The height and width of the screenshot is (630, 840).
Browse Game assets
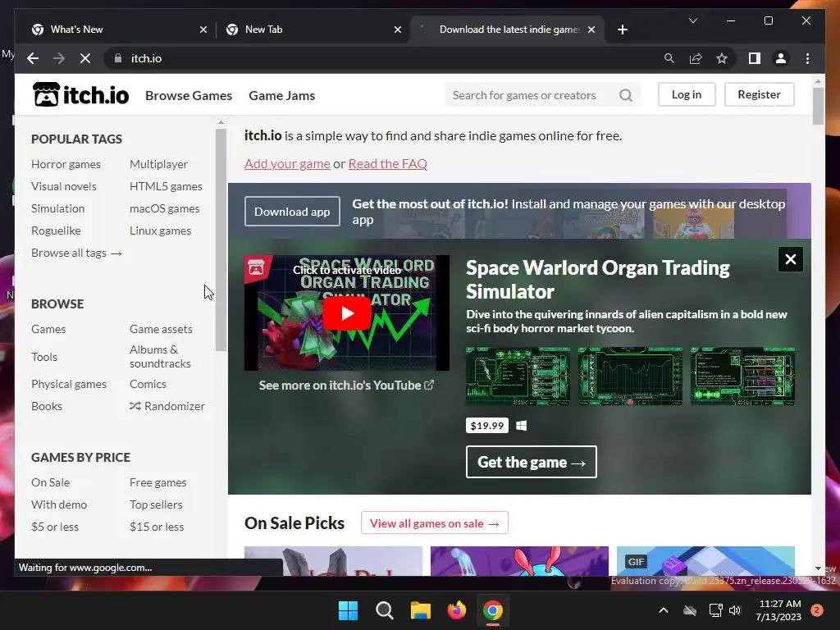pos(161,329)
